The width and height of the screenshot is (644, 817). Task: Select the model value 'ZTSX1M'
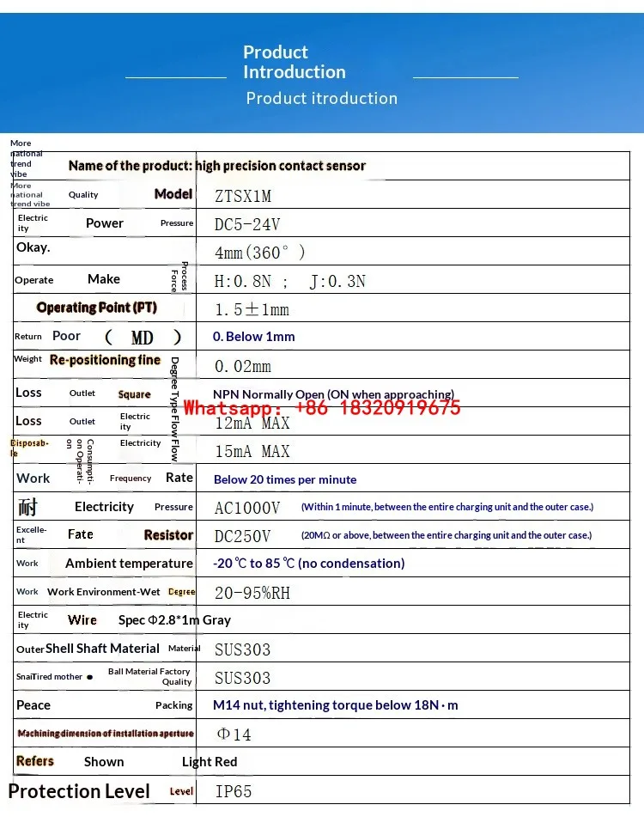tap(243, 197)
